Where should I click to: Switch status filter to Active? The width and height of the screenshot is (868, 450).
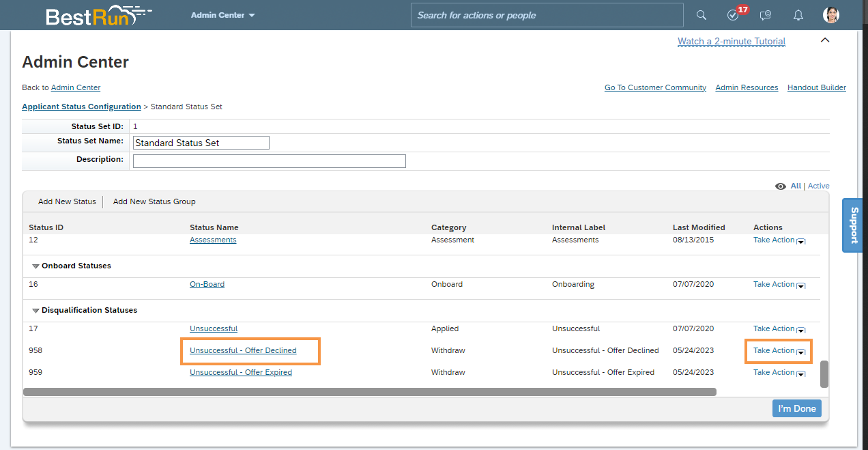[x=818, y=186]
